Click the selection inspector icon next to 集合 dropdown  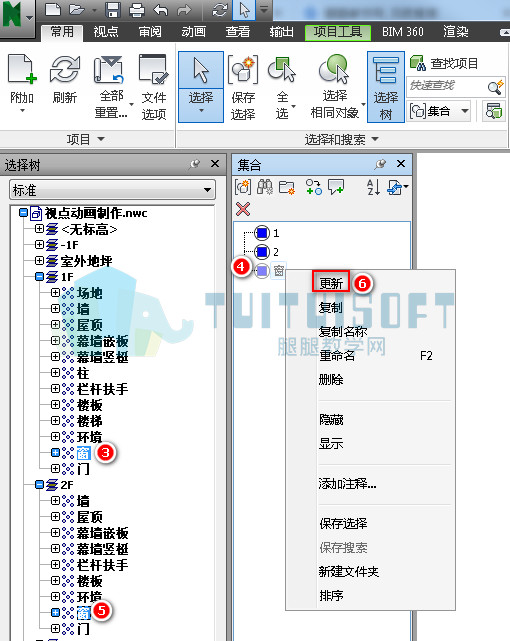(x=494, y=111)
